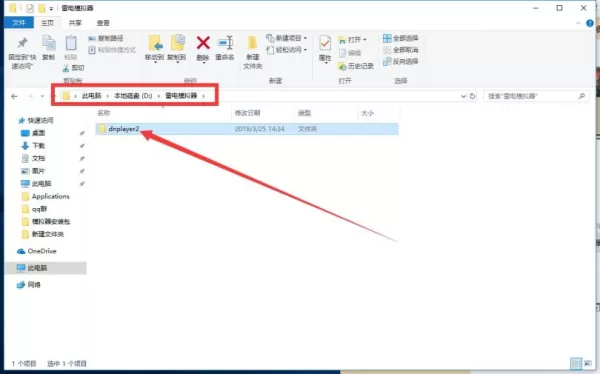The height and width of the screenshot is (374, 600).
Task: Open 新建项目 (New item) dropdown
Action: click(287, 38)
